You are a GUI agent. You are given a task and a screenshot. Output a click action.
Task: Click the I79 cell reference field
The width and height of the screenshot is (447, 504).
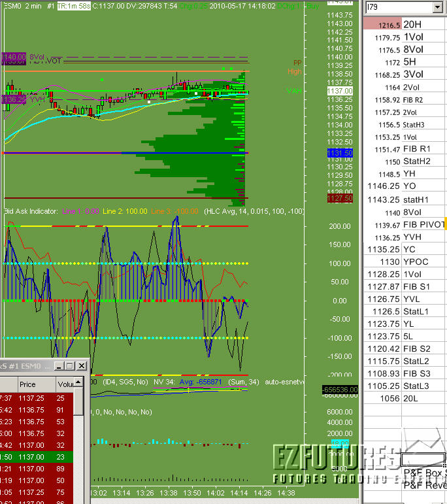(399, 7)
